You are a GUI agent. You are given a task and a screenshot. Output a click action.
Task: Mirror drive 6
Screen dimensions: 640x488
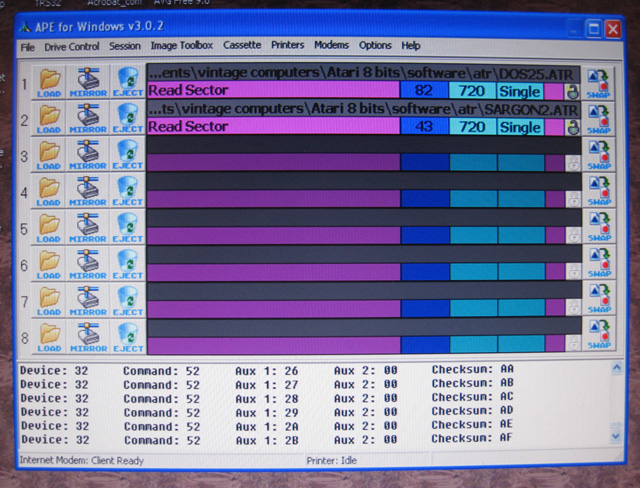88,265
